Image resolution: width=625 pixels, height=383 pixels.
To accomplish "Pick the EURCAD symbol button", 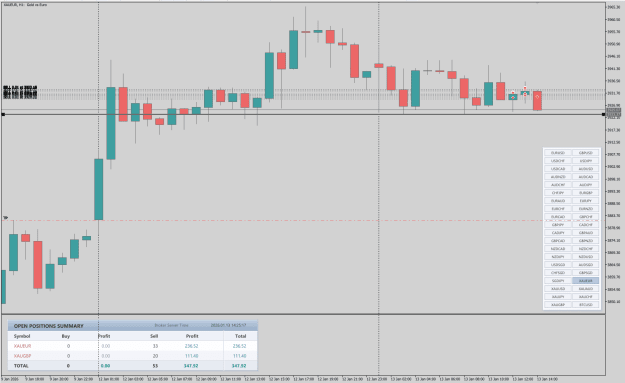I will (x=558, y=216).
